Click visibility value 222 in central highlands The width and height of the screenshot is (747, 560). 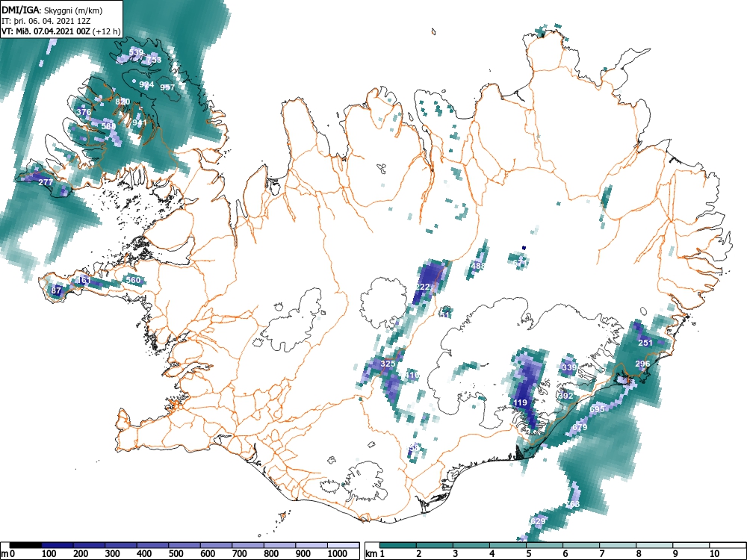tap(423, 287)
